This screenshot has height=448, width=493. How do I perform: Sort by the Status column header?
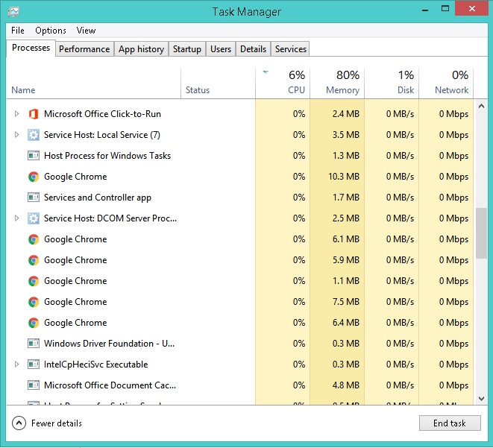click(x=219, y=83)
